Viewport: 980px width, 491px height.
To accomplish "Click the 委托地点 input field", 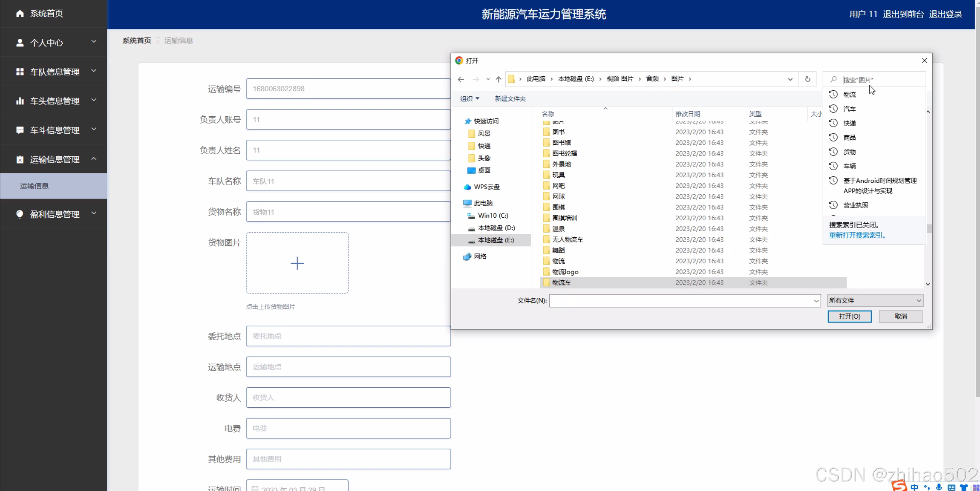I will (x=348, y=336).
